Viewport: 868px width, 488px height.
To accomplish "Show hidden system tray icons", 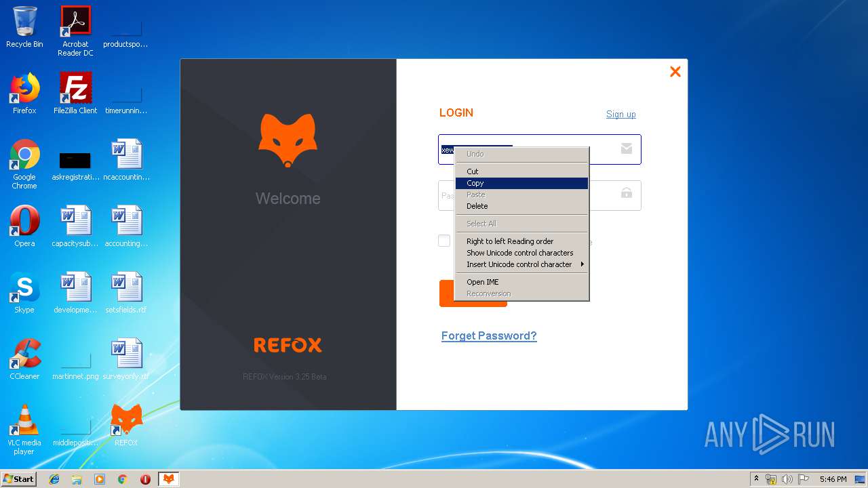I will [756, 479].
